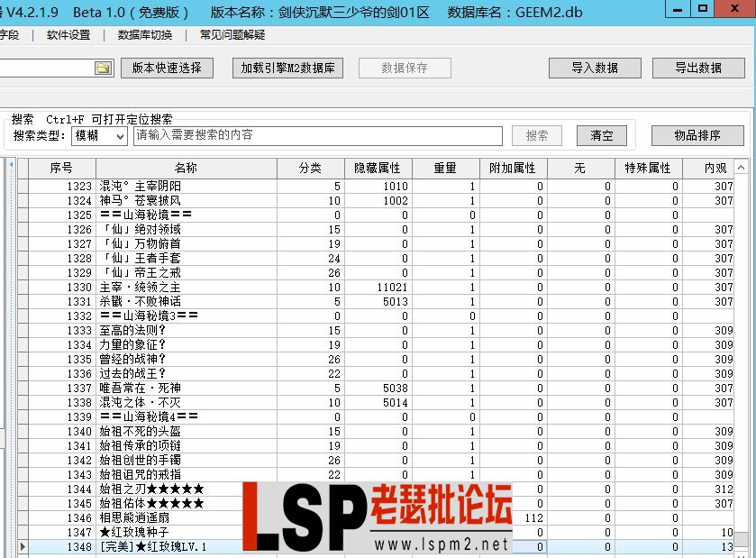
Task: Select row 「仙」万物俯首
Action: point(376,244)
